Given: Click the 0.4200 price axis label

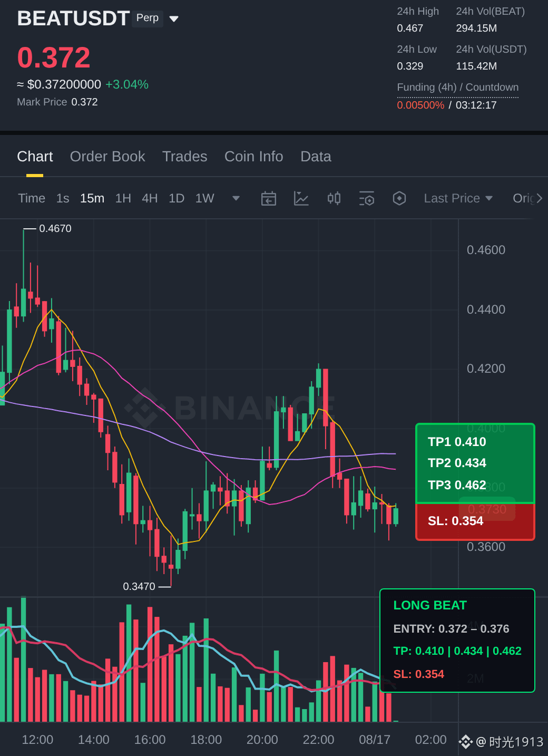Looking at the screenshot, I should 486,369.
